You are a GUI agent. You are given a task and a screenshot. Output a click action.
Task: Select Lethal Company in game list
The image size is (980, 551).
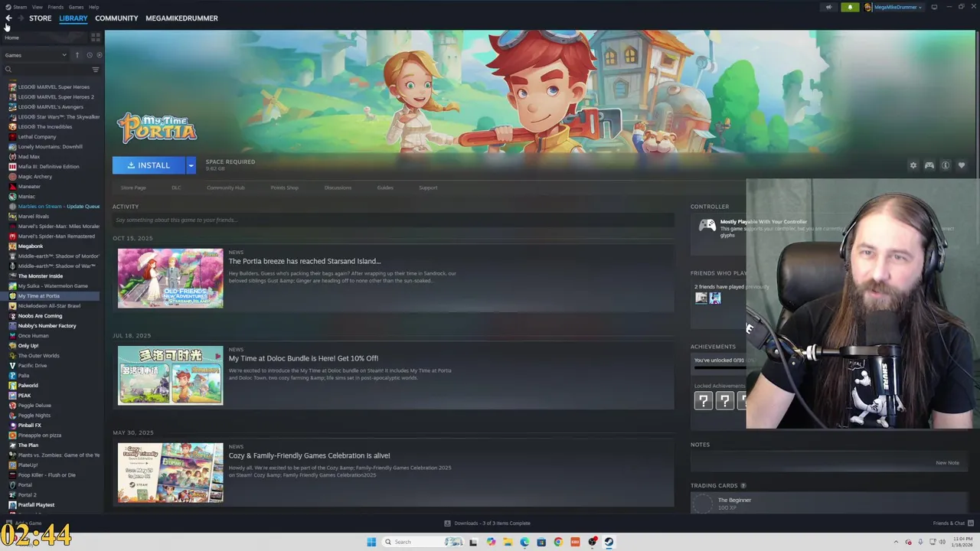[x=37, y=137]
